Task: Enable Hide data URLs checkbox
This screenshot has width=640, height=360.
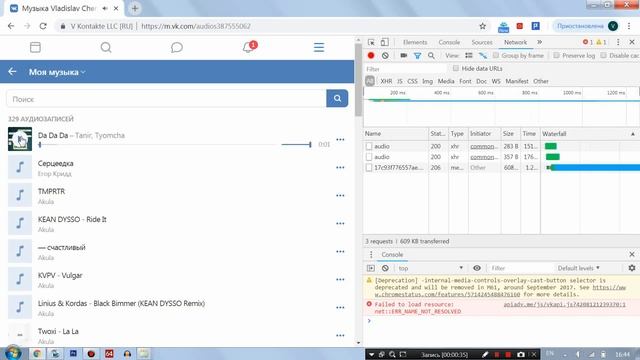Action: pos(456,68)
